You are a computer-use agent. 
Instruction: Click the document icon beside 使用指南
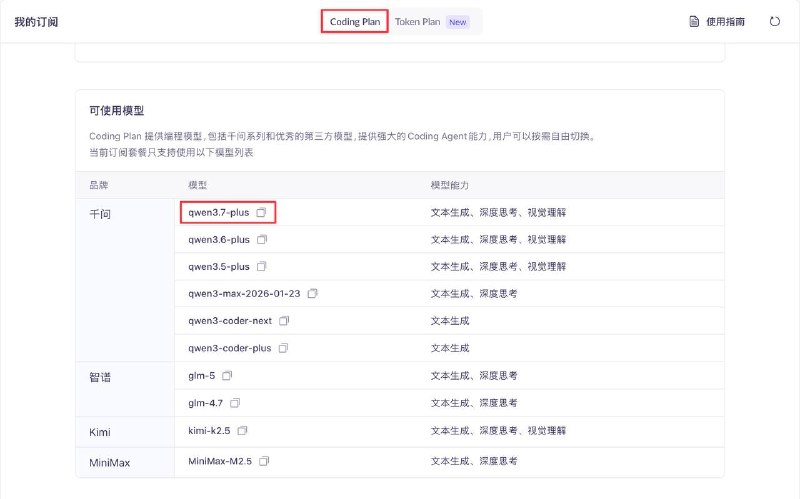point(694,21)
